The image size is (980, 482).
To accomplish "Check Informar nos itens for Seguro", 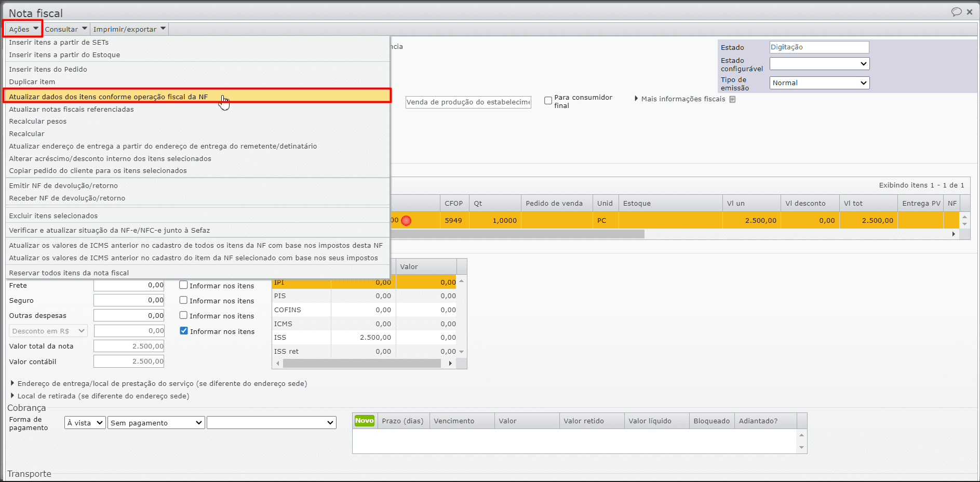I will pyautogui.click(x=183, y=300).
